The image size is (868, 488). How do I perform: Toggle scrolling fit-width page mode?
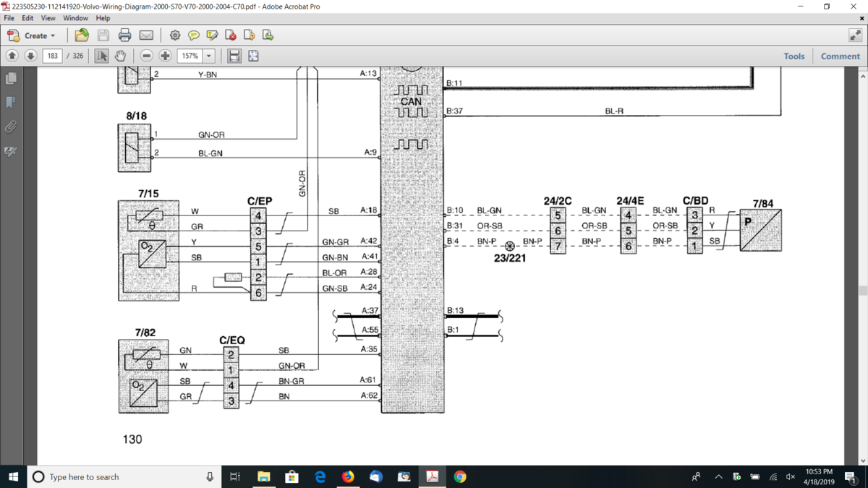[234, 56]
